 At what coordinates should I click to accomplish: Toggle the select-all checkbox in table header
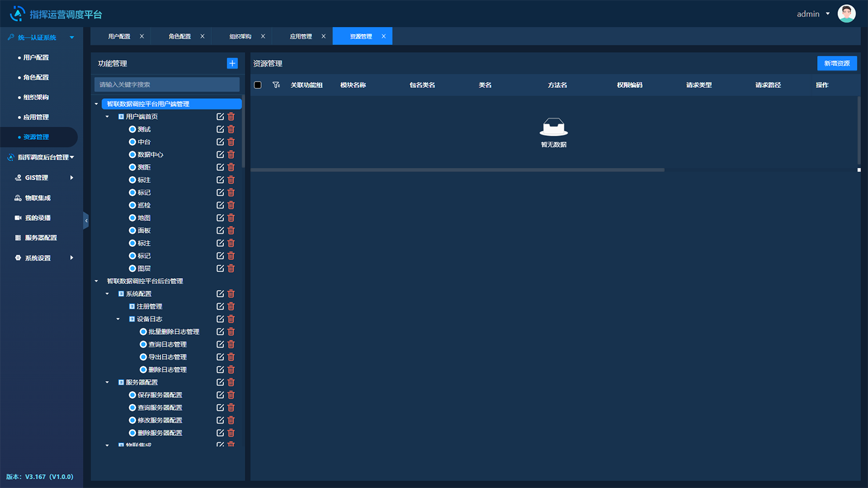tap(258, 85)
